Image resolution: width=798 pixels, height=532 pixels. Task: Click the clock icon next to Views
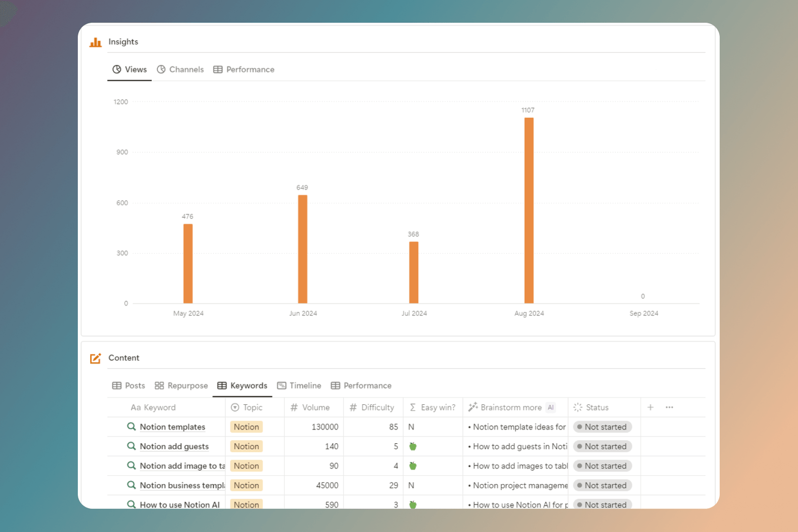(x=117, y=69)
